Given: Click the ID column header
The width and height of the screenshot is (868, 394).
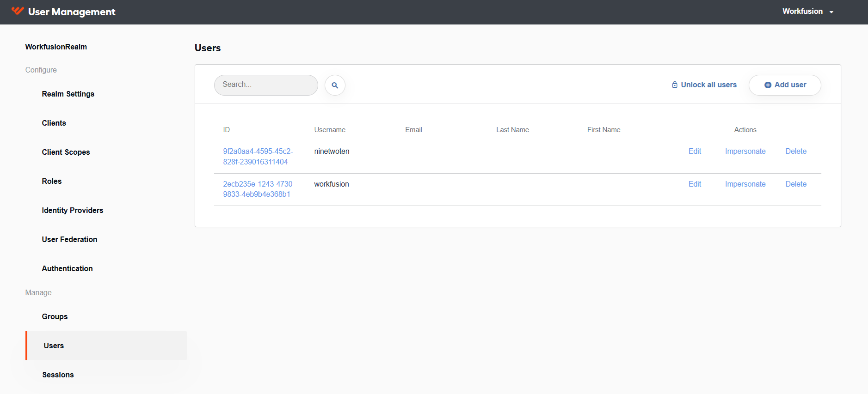Looking at the screenshot, I should click(x=227, y=130).
